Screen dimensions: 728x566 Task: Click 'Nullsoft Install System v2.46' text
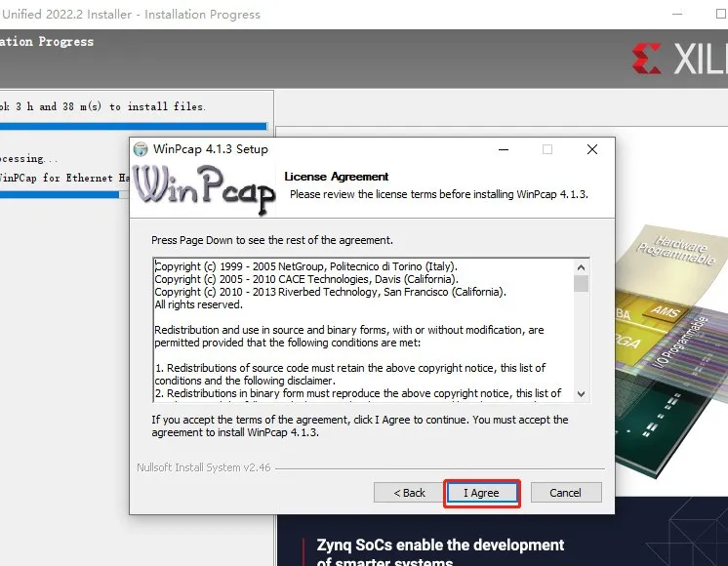(x=203, y=467)
